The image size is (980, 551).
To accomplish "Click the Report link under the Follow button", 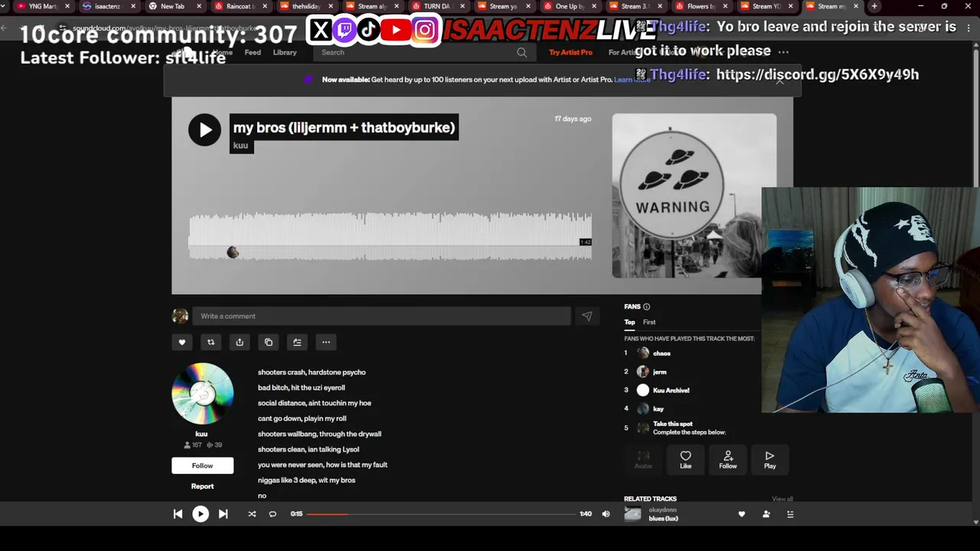I will click(202, 486).
